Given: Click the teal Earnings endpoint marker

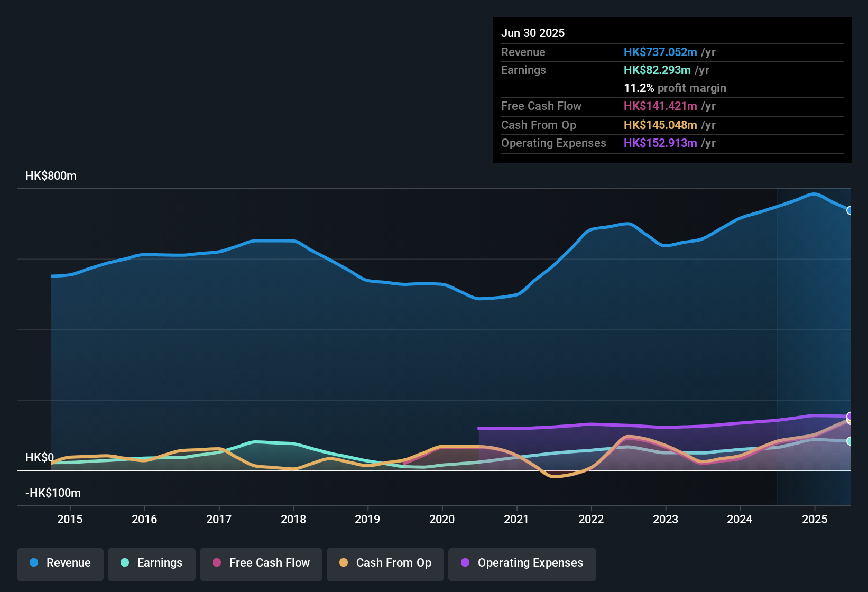Looking at the screenshot, I should (850, 441).
